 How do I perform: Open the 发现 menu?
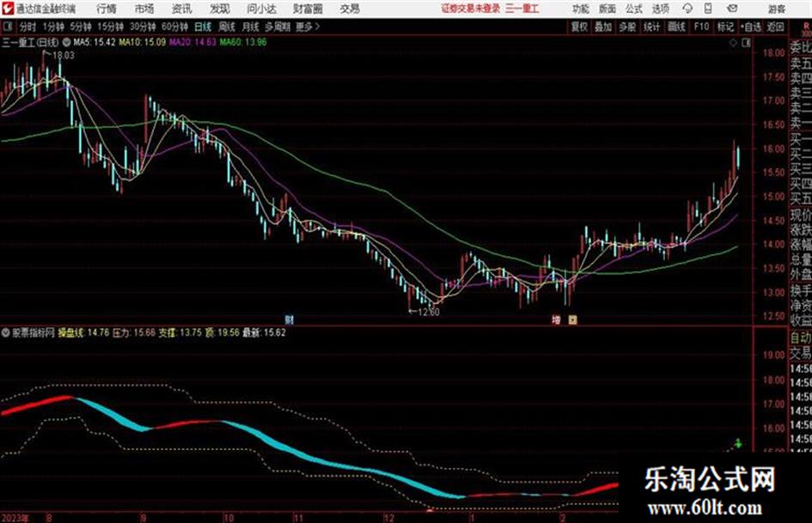[220, 9]
